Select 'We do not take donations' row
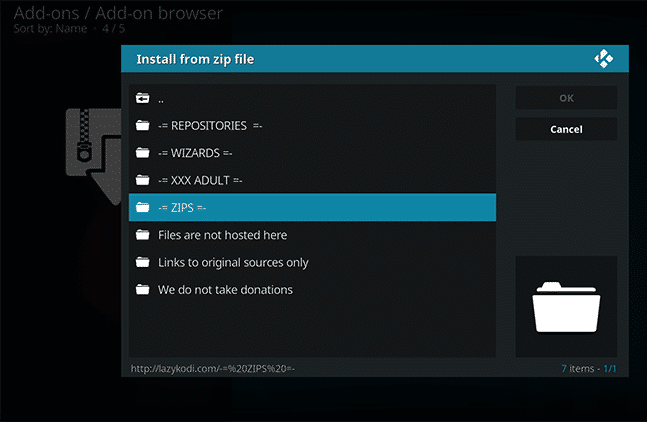The width and height of the screenshot is (647, 422). (312, 290)
